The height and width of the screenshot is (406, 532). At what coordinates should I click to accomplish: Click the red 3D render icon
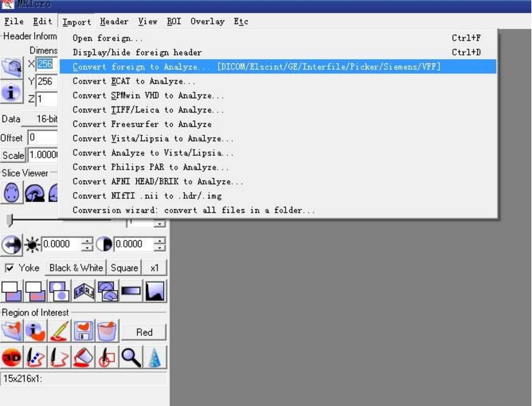[x=12, y=357]
